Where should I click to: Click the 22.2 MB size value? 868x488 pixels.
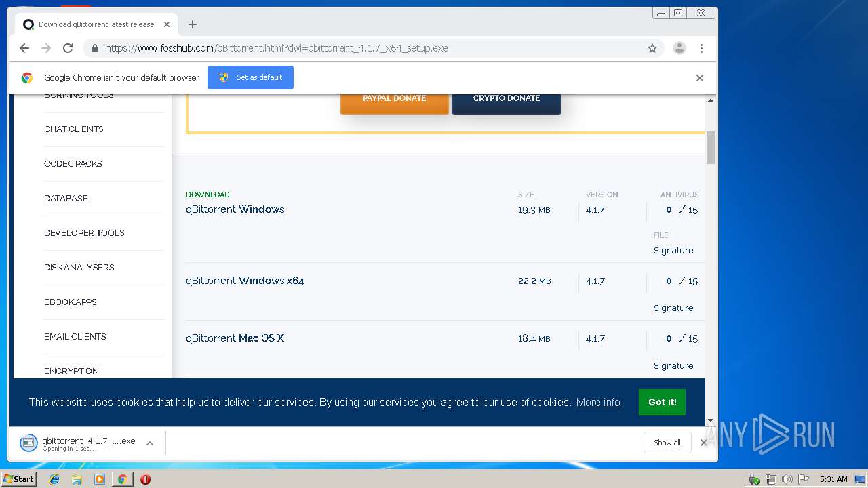[534, 281]
